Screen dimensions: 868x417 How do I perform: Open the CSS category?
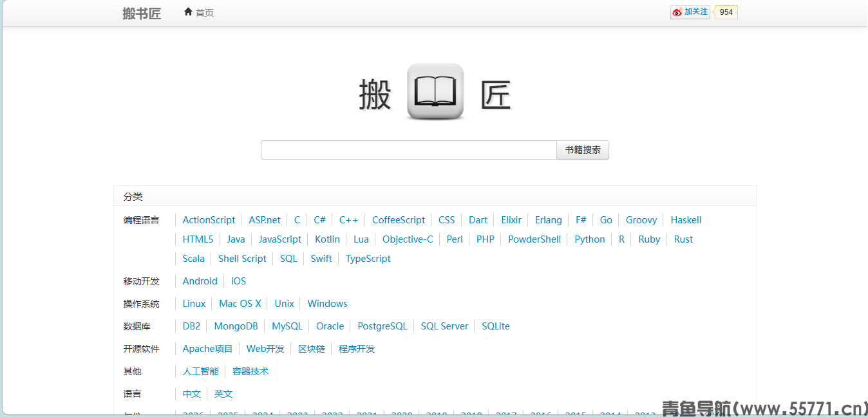tap(446, 220)
